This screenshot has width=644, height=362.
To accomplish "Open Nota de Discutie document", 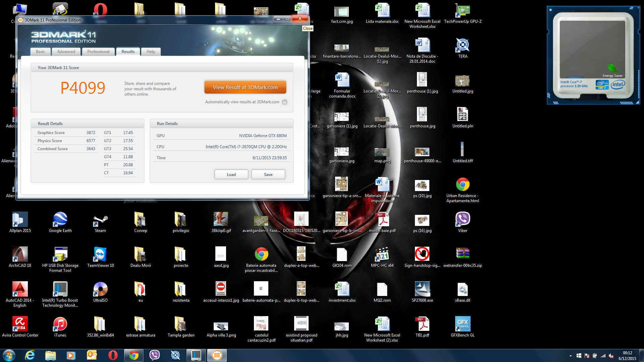I will [423, 50].
